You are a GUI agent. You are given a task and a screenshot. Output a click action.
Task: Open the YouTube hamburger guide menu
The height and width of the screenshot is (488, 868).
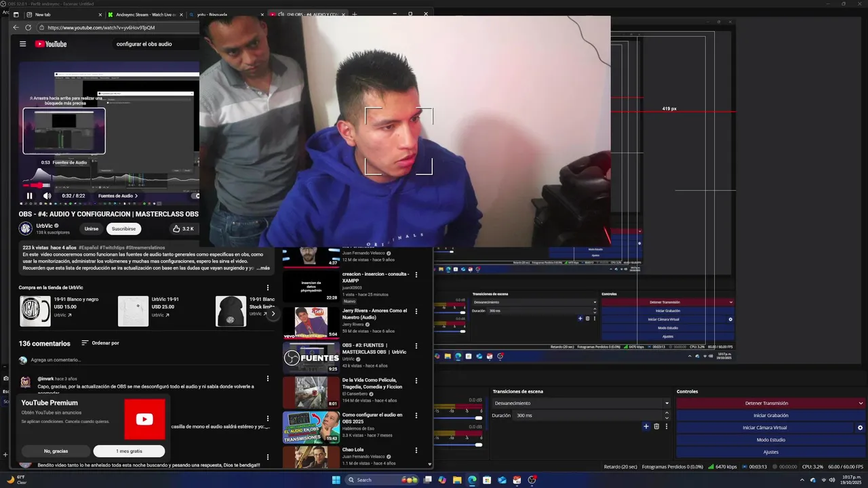[22, 44]
